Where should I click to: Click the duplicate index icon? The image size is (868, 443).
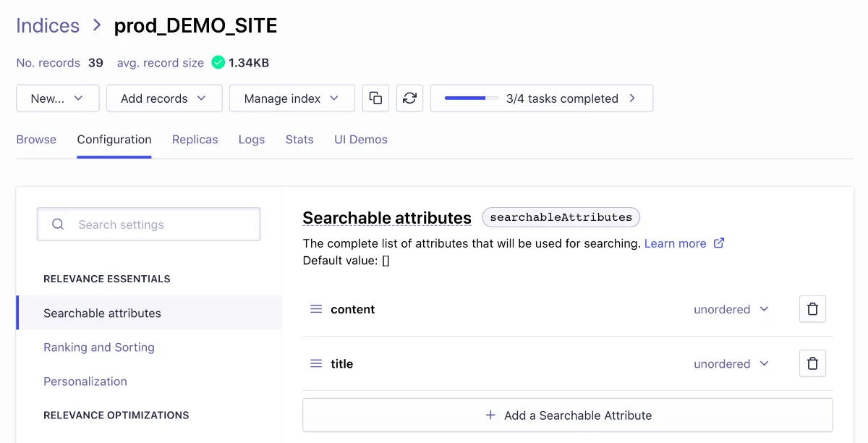[x=375, y=98]
